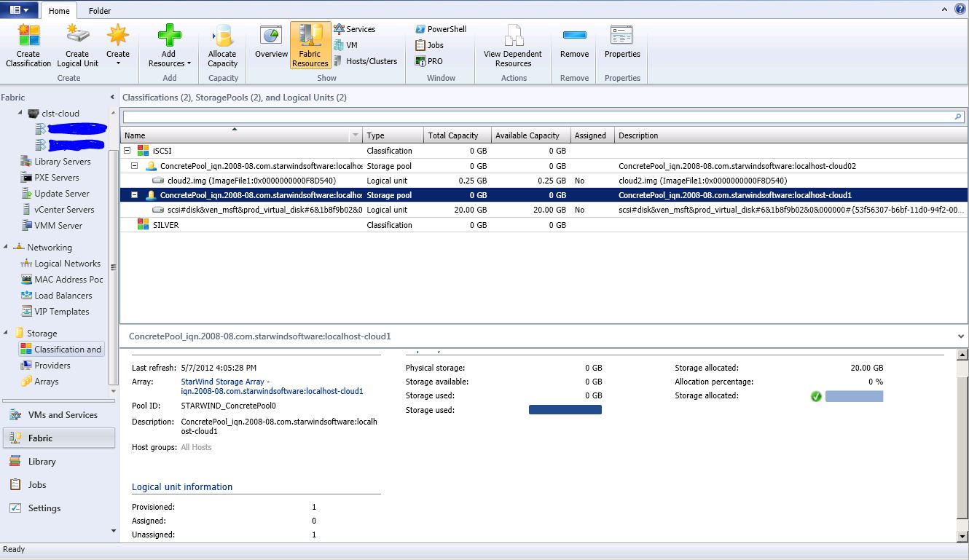The height and width of the screenshot is (560, 969).
Task: Open the Name column filter dropdown arrow
Action: point(356,135)
